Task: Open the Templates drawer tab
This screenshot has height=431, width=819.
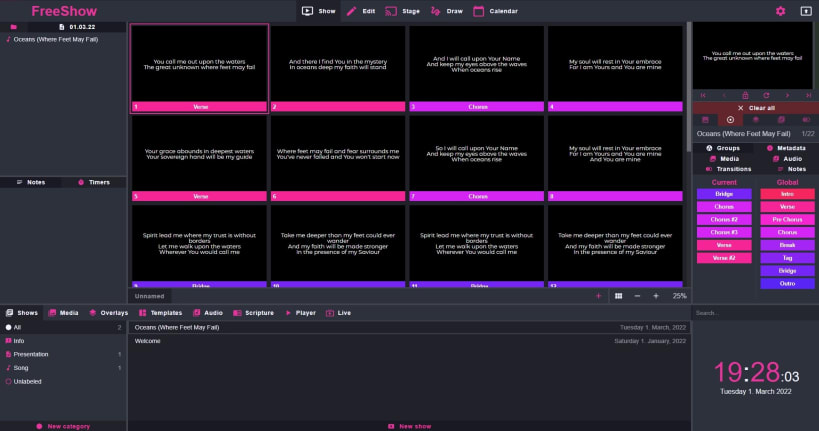Action: tap(160, 312)
